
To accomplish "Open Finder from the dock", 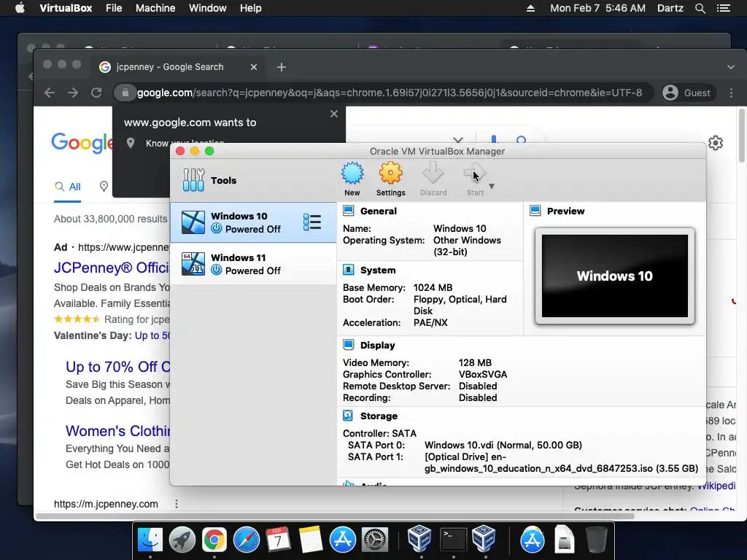I will 150,540.
